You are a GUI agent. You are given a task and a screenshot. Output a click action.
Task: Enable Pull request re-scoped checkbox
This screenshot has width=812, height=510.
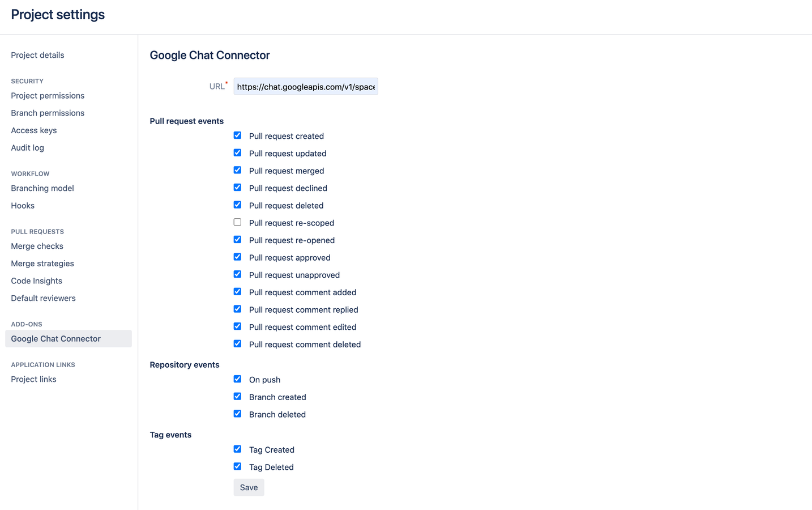[237, 222]
